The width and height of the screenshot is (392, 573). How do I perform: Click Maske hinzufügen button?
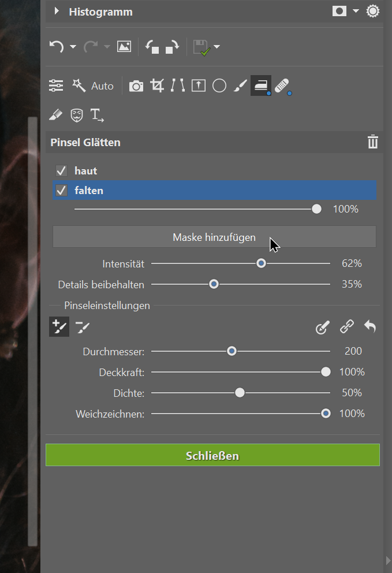click(214, 237)
